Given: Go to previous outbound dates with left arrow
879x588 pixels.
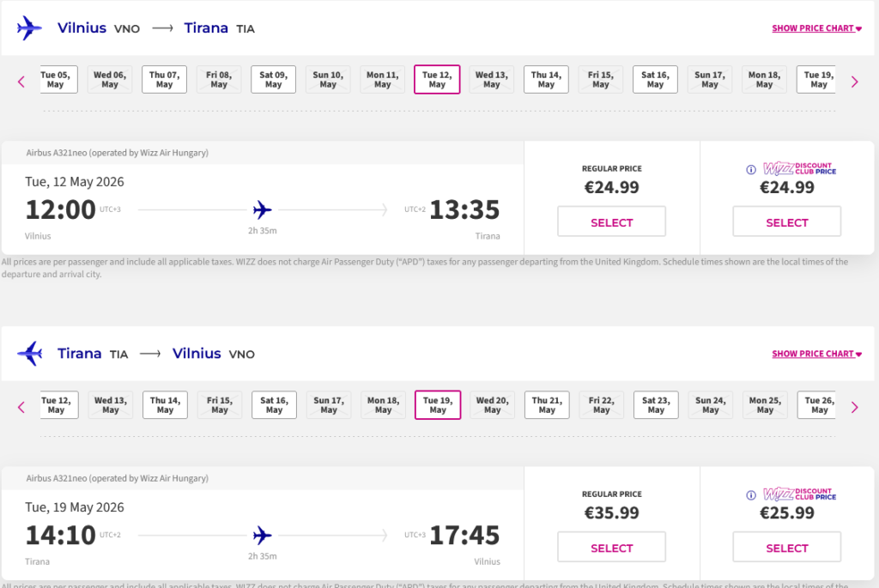Looking at the screenshot, I should click(21, 82).
